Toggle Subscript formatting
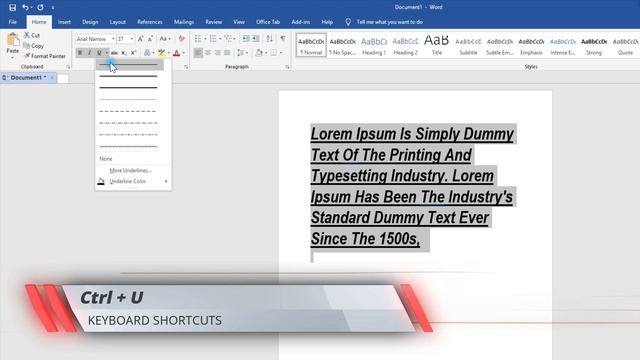The image size is (640, 360). click(x=124, y=53)
